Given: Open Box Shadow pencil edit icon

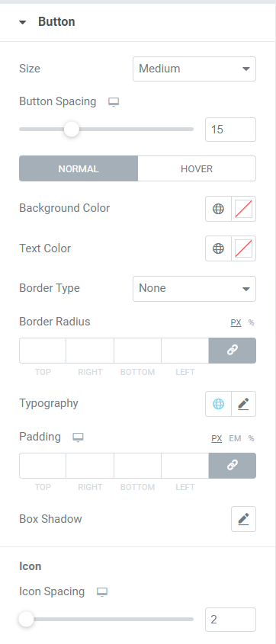Looking at the screenshot, I should pos(243,519).
